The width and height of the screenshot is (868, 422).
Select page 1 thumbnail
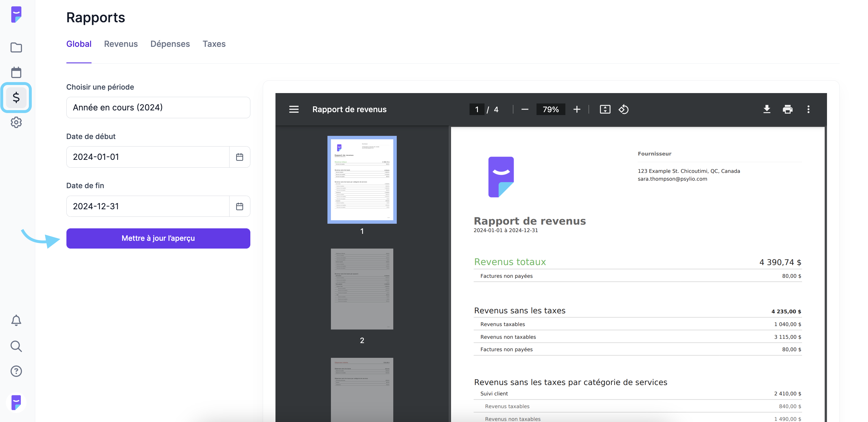(x=362, y=180)
